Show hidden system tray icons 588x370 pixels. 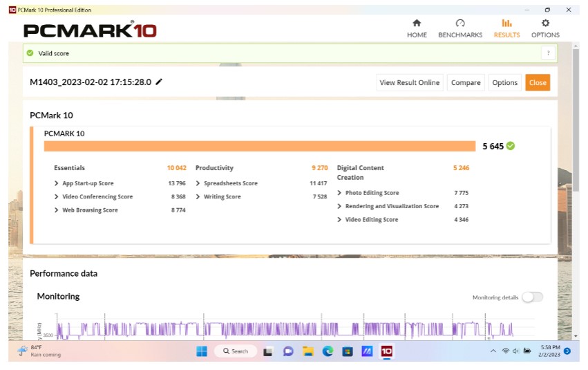pos(493,351)
